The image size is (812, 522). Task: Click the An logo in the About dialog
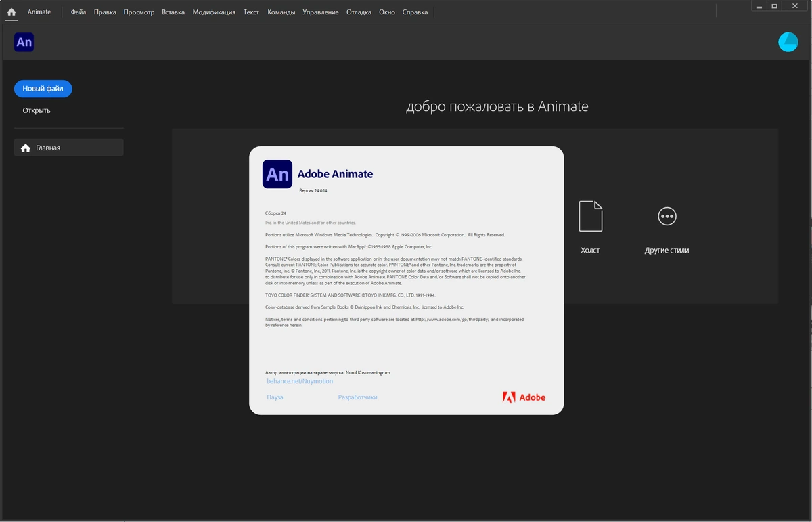pyautogui.click(x=277, y=174)
